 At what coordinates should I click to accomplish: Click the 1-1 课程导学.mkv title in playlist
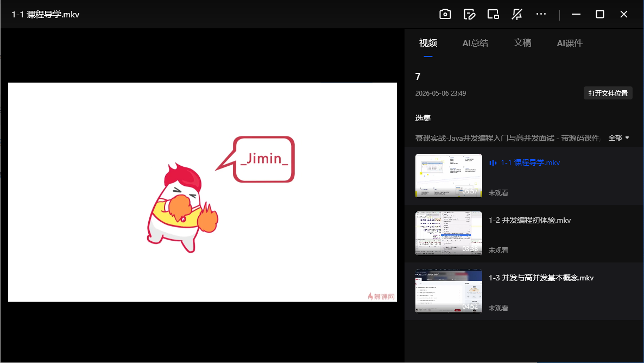click(530, 163)
